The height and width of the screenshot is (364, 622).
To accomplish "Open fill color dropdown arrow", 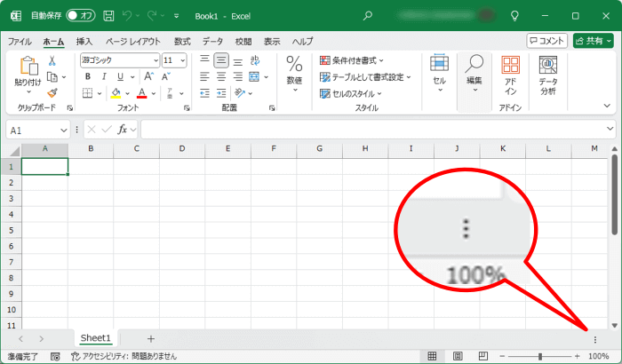I will [128, 93].
